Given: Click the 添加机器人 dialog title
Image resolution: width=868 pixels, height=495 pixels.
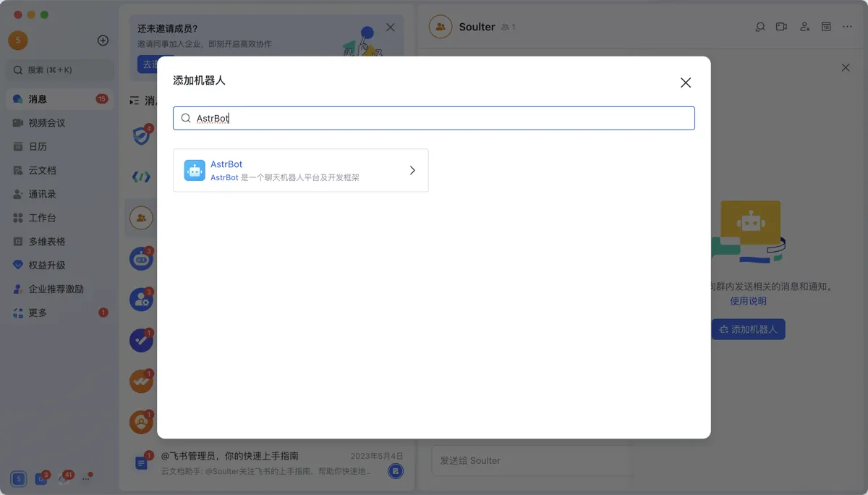Looking at the screenshot, I should pos(199,80).
